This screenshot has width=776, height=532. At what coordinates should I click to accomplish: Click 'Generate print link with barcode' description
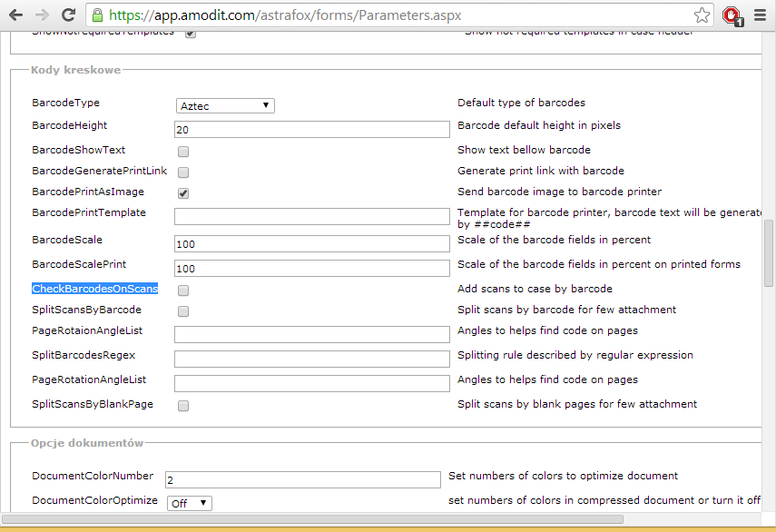pos(541,171)
